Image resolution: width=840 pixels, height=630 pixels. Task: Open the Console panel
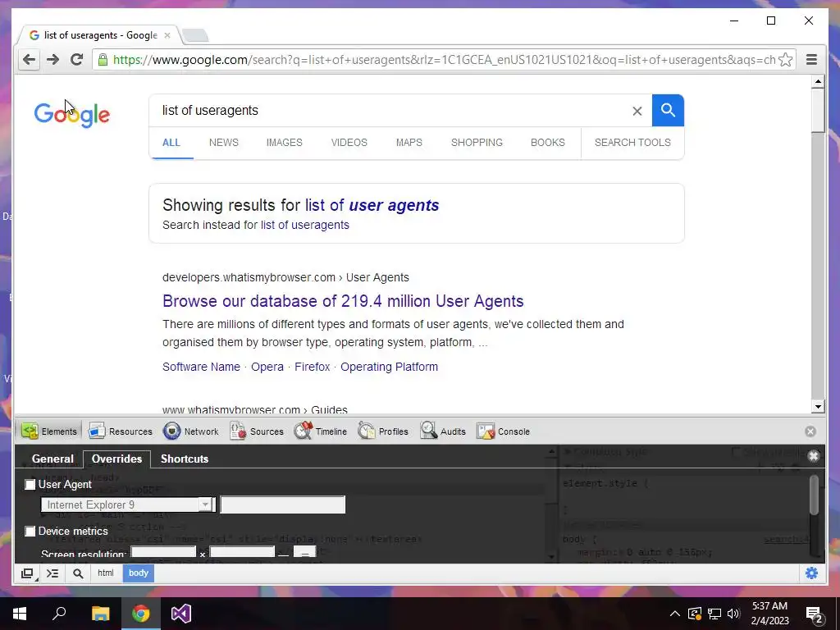click(x=503, y=431)
